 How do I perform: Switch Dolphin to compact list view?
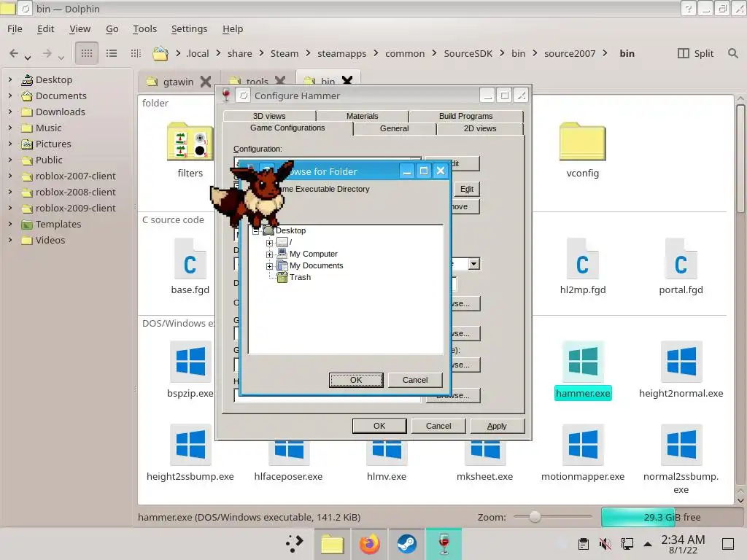(x=112, y=53)
